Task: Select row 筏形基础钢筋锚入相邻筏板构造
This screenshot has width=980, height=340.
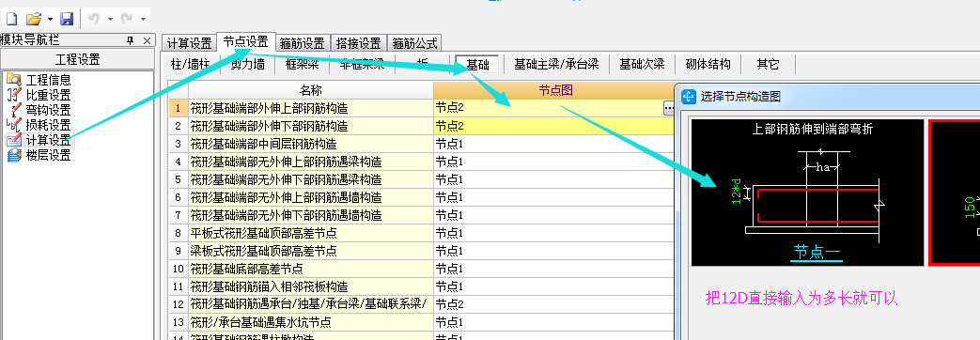Action: coord(311,286)
